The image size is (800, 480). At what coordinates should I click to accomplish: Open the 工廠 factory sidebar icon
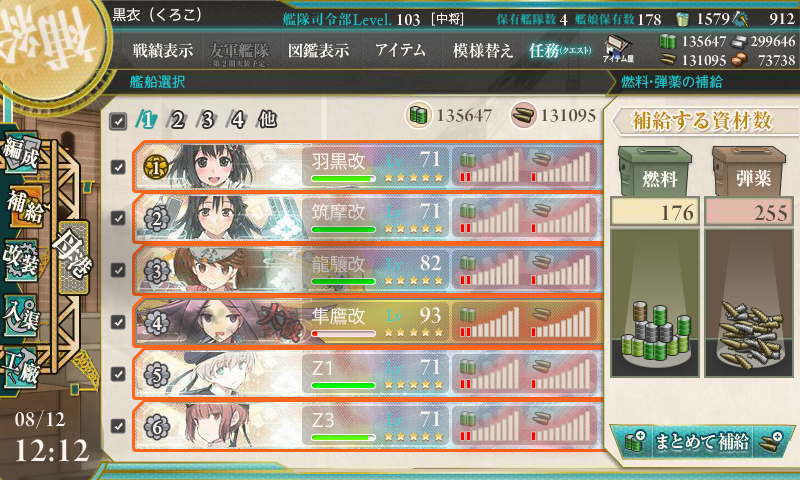tap(21, 368)
